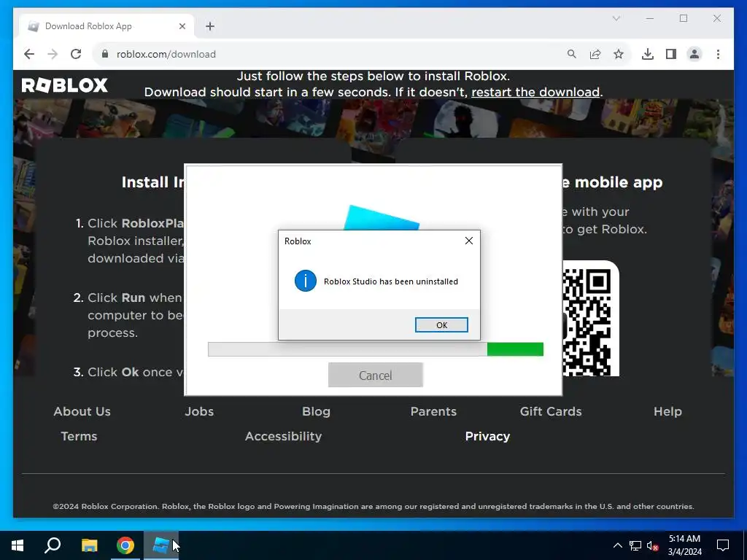Click the QR code for mobile app
This screenshot has height=560, width=747.
[591, 318]
